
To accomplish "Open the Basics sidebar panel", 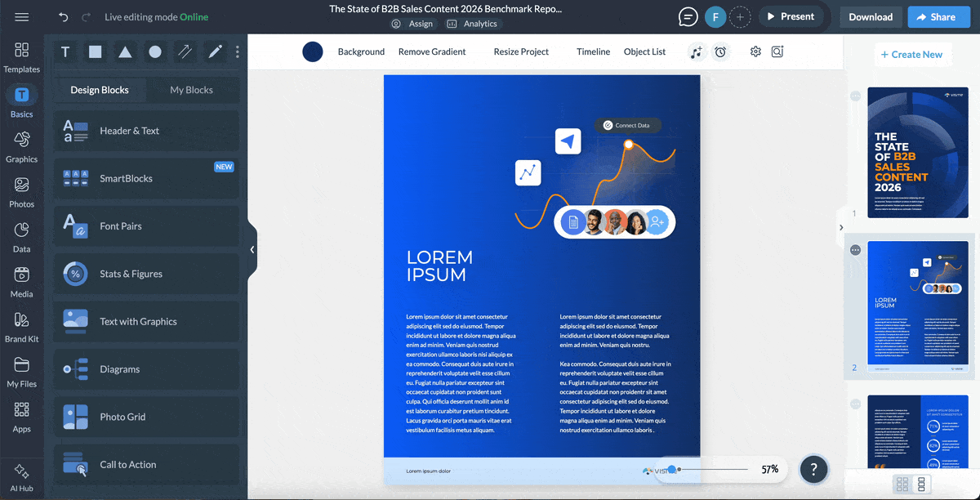I will pyautogui.click(x=22, y=102).
